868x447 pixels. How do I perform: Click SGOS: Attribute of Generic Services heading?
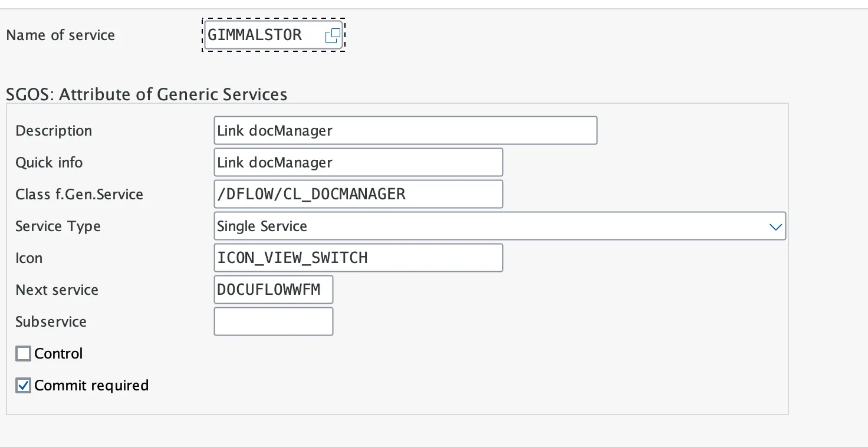[x=147, y=94]
